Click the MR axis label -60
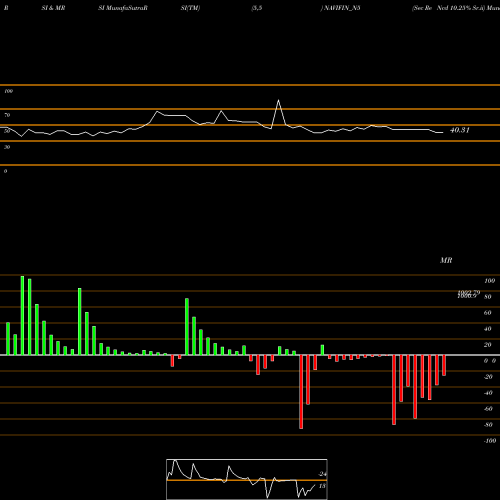The image size is (500, 500). 488,409
